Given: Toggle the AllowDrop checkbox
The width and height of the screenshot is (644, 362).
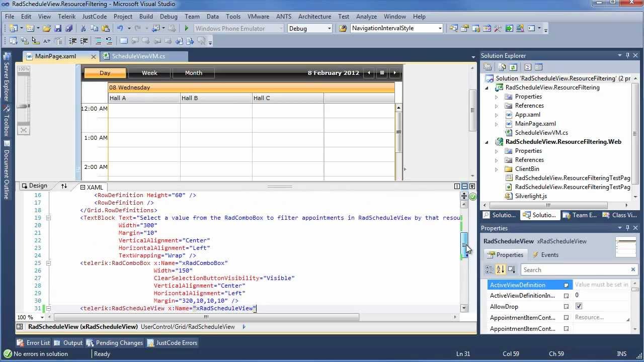Looking at the screenshot, I should coord(579,306).
